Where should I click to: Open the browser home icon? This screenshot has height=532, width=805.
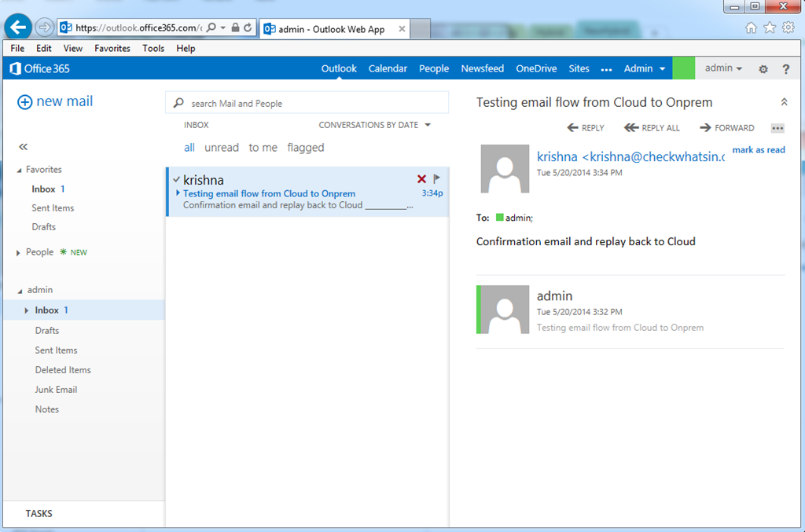(751, 28)
